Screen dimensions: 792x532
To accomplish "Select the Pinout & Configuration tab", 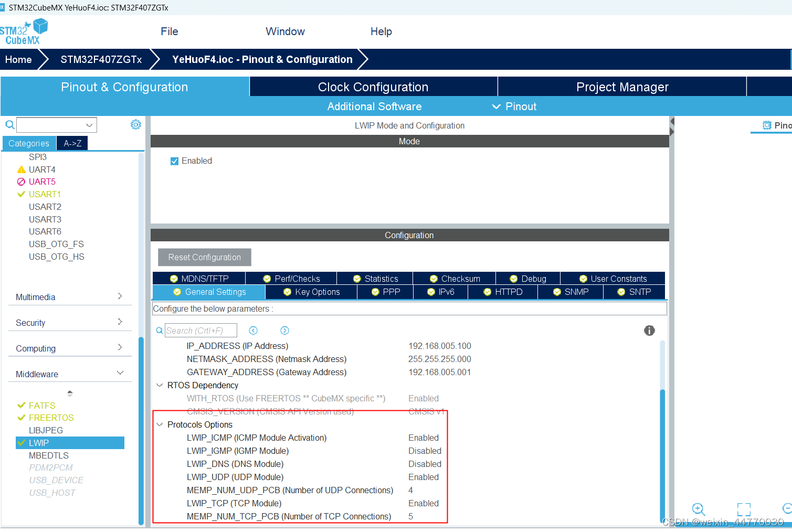I will coord(124,87).
